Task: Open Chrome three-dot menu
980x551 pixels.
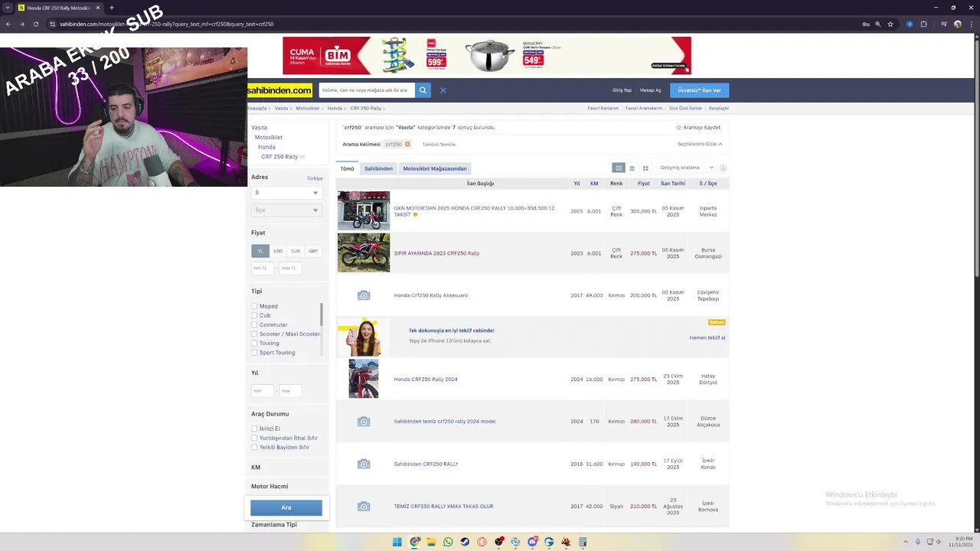Action: (971, 24)
